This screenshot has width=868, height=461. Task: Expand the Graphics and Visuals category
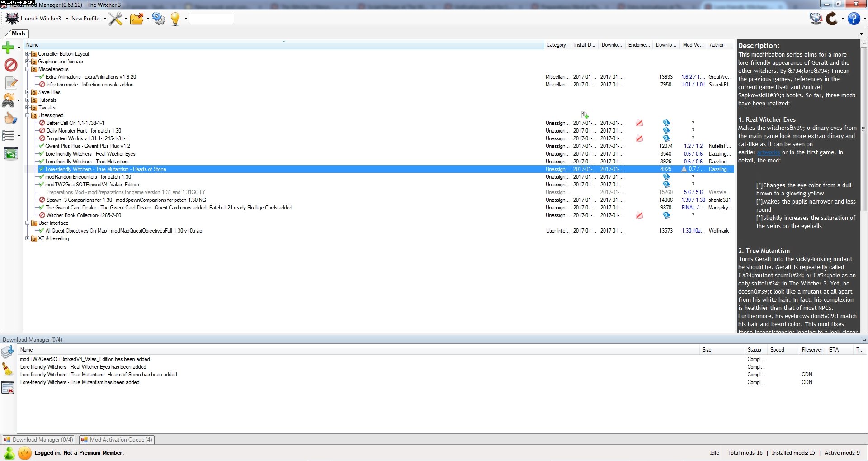click(28, 62)
